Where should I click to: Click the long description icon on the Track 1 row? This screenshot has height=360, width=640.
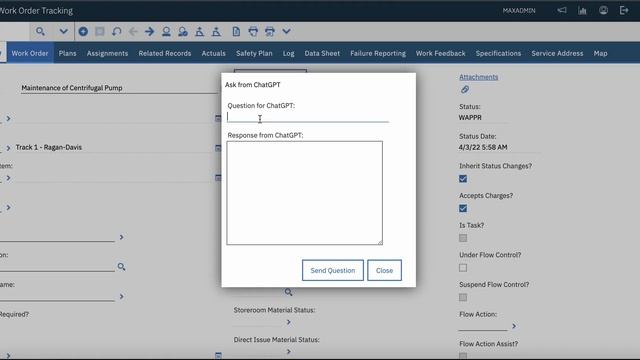[218, 148]
